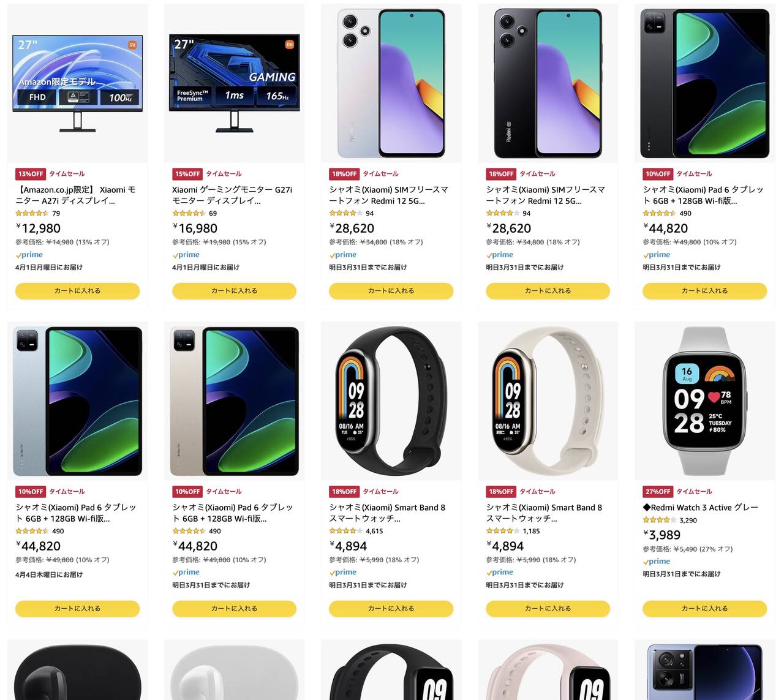The height and width of the screenshot is (700, 784).
Task: Click the ¥44,820 price of black Pad 6
Action: click(x=666, y=228)
